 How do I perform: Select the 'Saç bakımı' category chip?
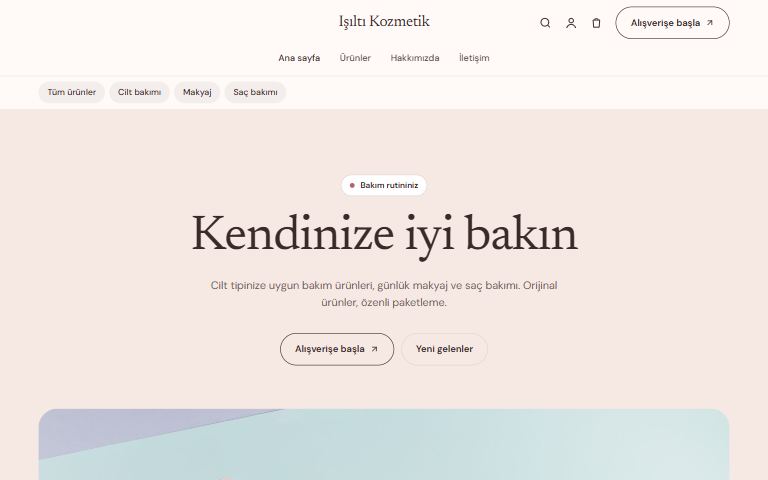255,92
